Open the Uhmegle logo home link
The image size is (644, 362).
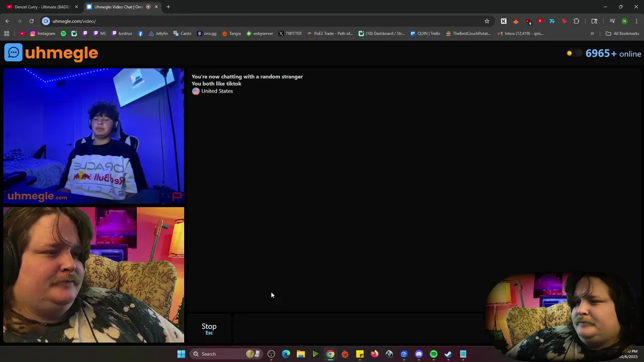tap(51, 53)
